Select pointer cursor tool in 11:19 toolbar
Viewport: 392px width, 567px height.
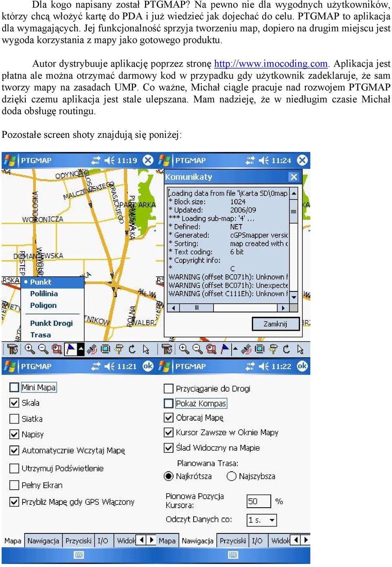point(146,349)
